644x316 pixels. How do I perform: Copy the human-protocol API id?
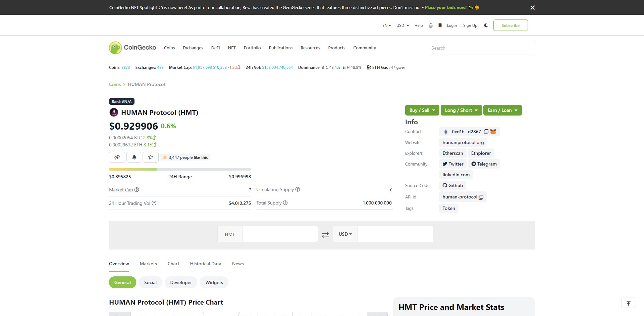481,197
